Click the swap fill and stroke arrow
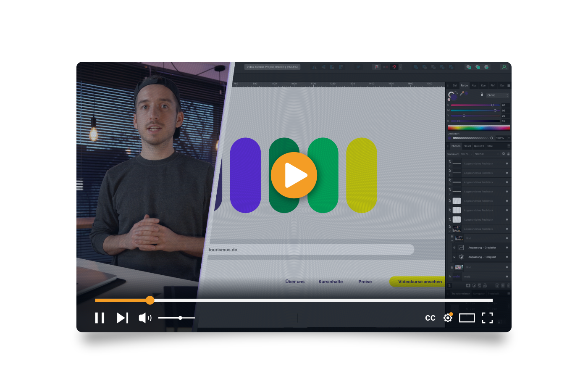The width and height of the screenshot is (588, 366). tap(457, 92)
